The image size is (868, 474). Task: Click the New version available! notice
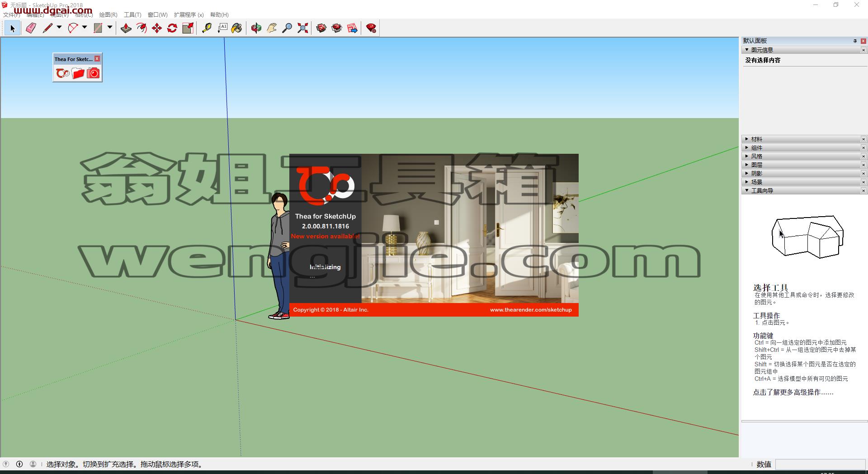click(325, 236)
